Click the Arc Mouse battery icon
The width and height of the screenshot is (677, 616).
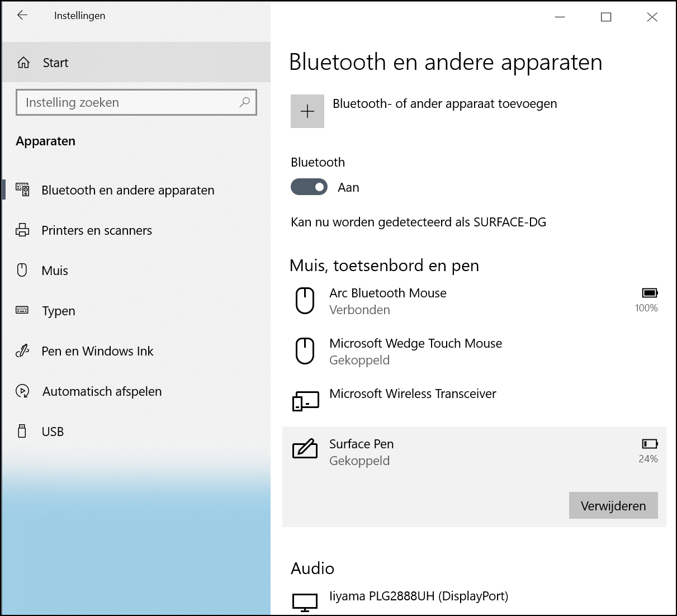pos(650,292)
